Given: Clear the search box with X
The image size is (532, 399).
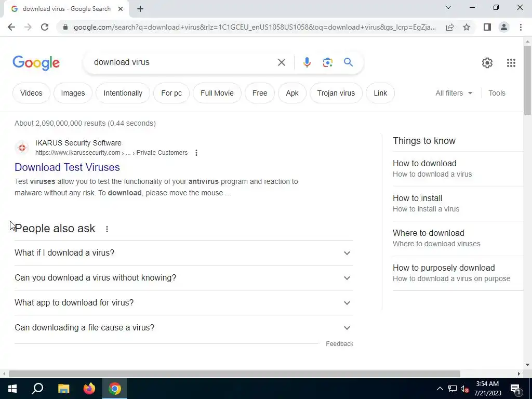Looking at the screenshot, I should 281,62.
